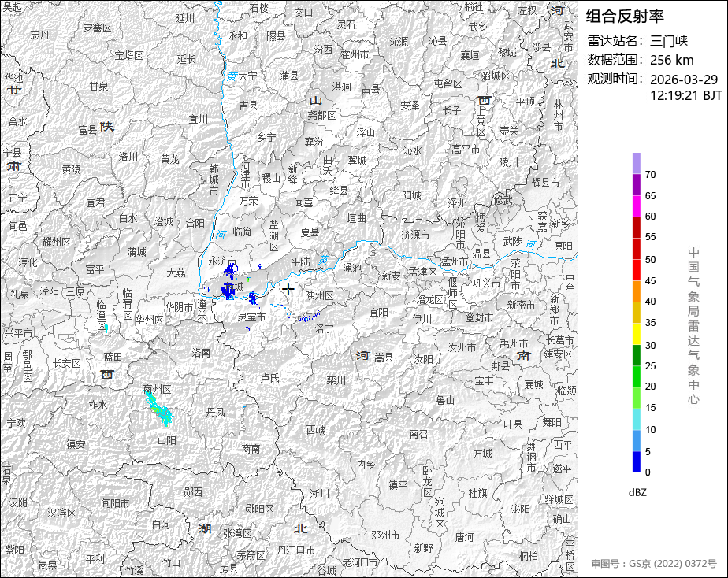Click the 商南 map label
Image resolution: width=728 pixels, height=578 pixels.
click(x=251, y=449)
